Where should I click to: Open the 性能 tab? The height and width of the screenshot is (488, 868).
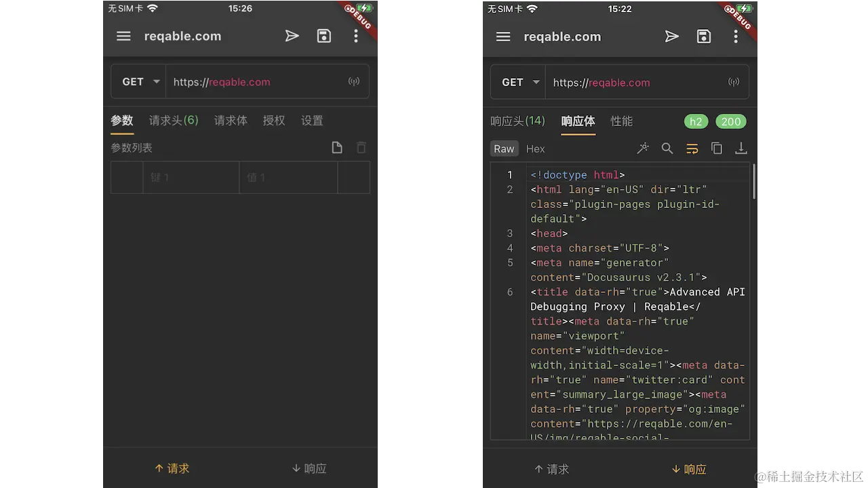(621, 121)
